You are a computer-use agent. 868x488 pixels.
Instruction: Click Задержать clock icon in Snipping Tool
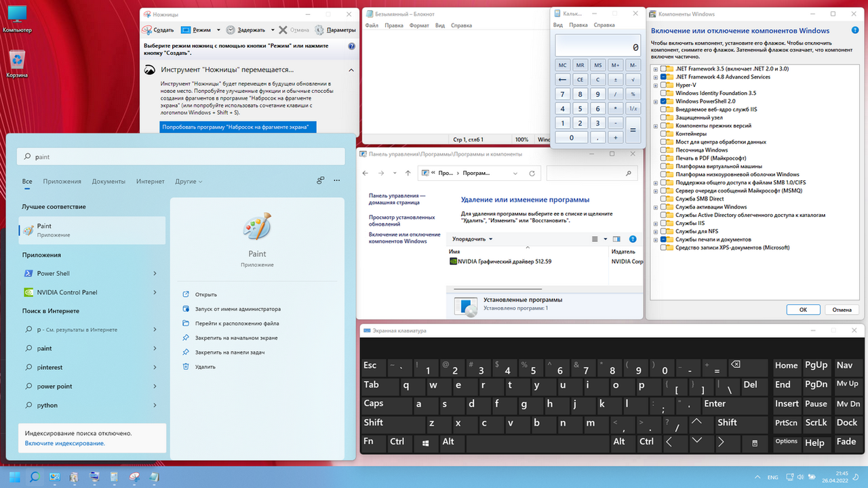231,30
